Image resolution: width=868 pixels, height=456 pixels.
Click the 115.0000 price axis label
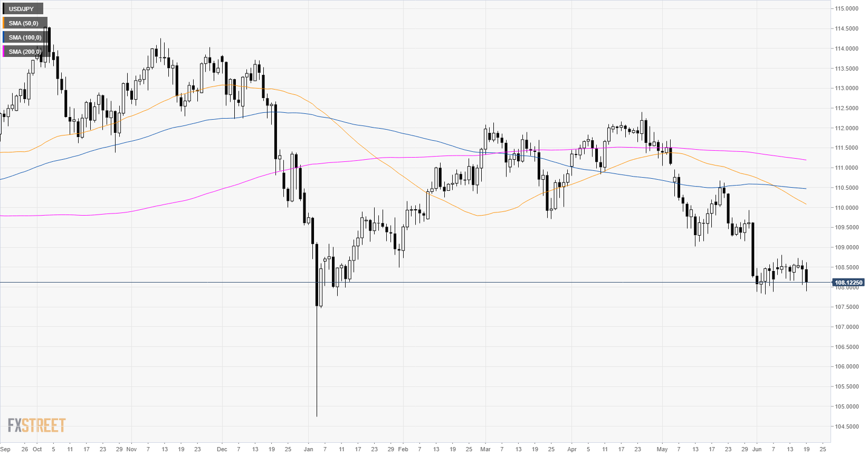tap(846, 9)
